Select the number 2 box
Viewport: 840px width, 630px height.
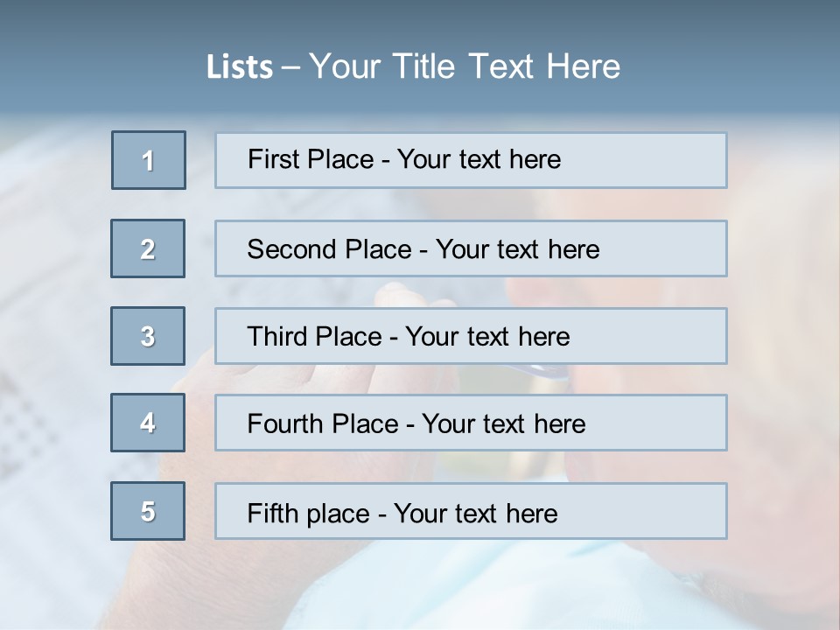(148, 248)
